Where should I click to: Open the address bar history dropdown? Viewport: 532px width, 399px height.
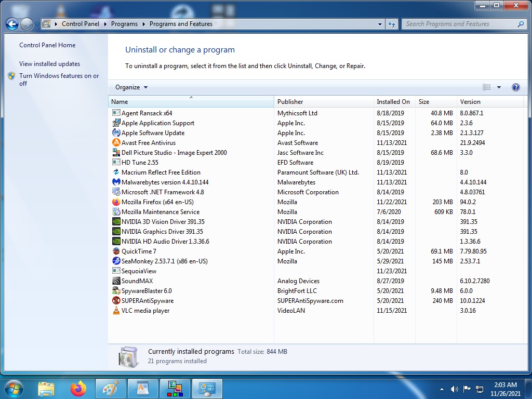380,24
